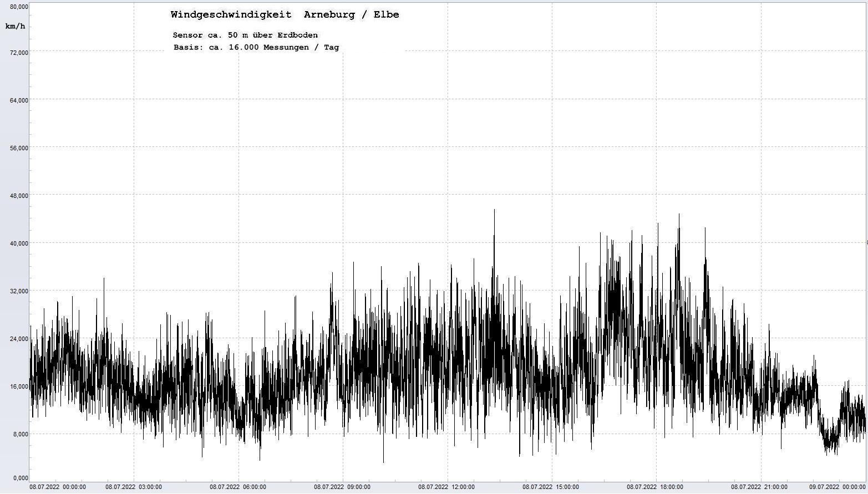Select the 08.07.2022 12:00:00 time label
The height and width of the screenshot is (494, 868).
[x=446, y=487]
